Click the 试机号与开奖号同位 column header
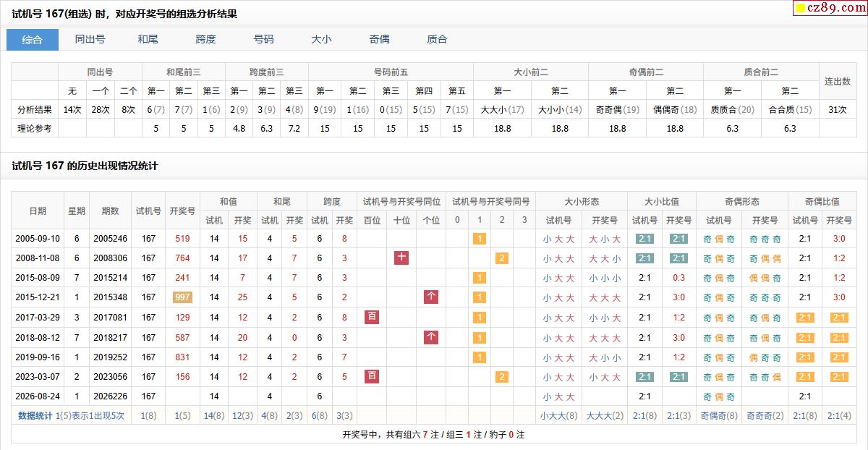This screenshot has width=868, height=450. point(401,202)
